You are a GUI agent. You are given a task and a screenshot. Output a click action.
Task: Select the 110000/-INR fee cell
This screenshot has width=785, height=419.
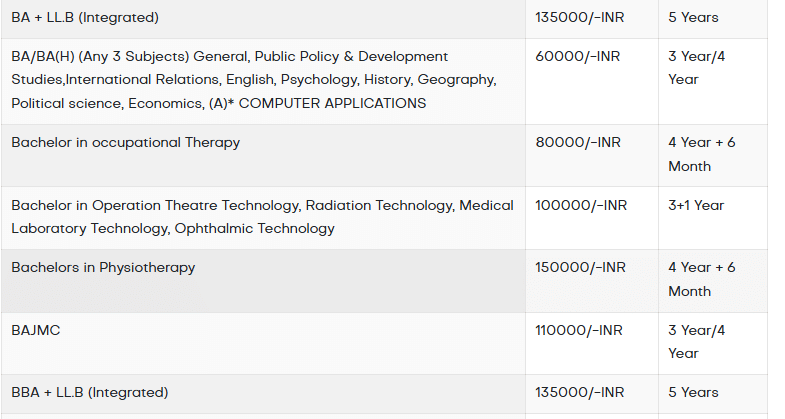(x=579, y=330)
